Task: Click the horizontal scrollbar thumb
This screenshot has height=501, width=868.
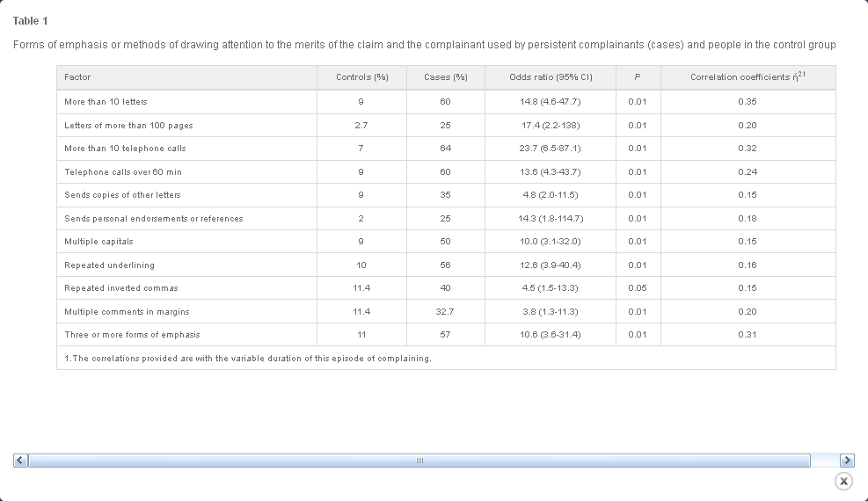Action: click(x=419, y=460)
